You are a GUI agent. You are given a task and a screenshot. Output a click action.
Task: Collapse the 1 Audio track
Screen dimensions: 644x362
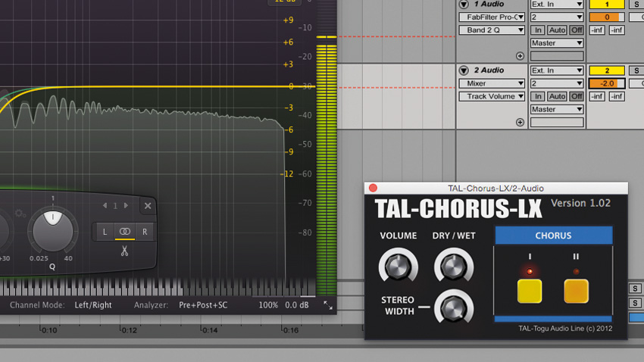tap(464, 4)
